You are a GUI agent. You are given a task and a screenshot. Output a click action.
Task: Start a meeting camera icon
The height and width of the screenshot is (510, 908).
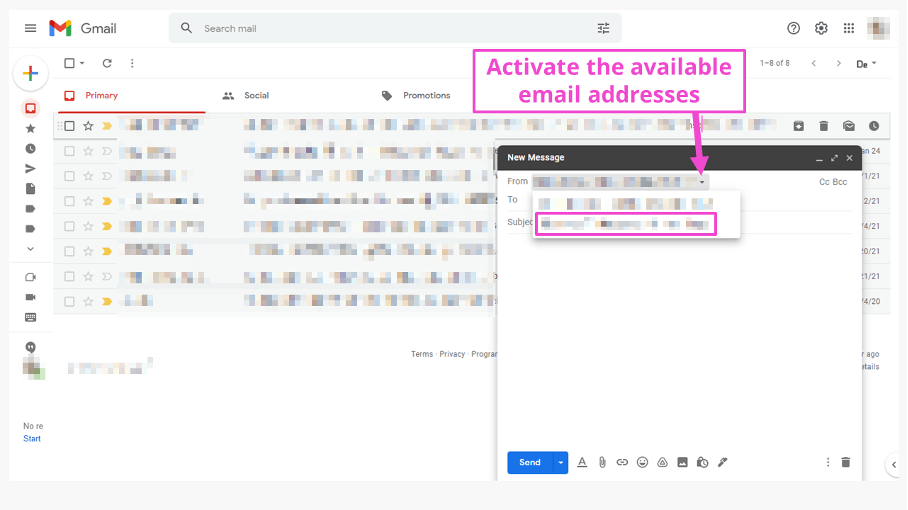[31, 277]
